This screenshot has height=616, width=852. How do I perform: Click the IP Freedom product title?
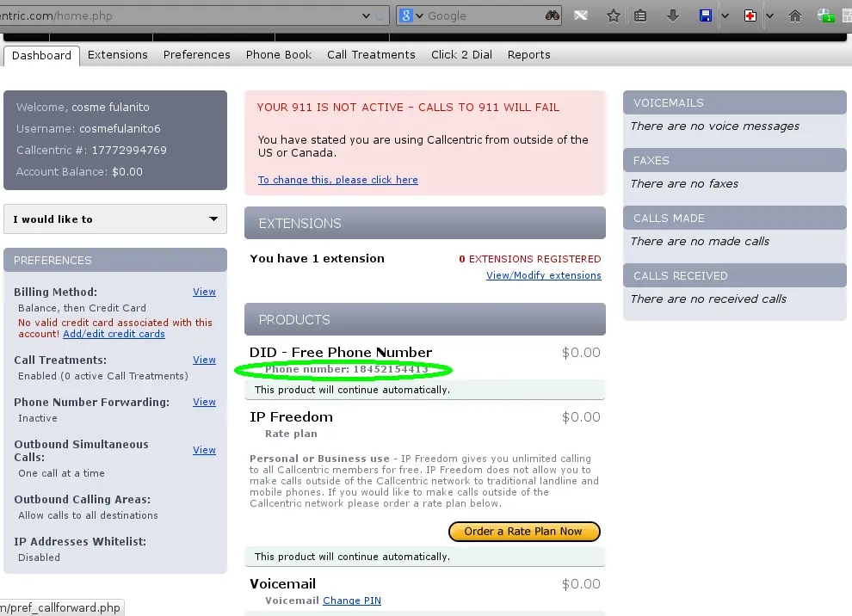coord(291,417)
